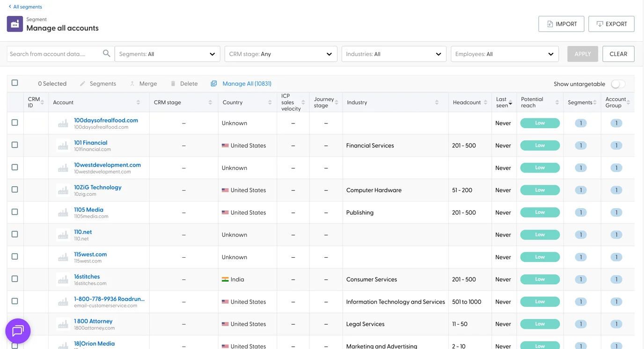Screen dimensions: 644x349
Task: Sort by the Last seen column
Action: 510,102
